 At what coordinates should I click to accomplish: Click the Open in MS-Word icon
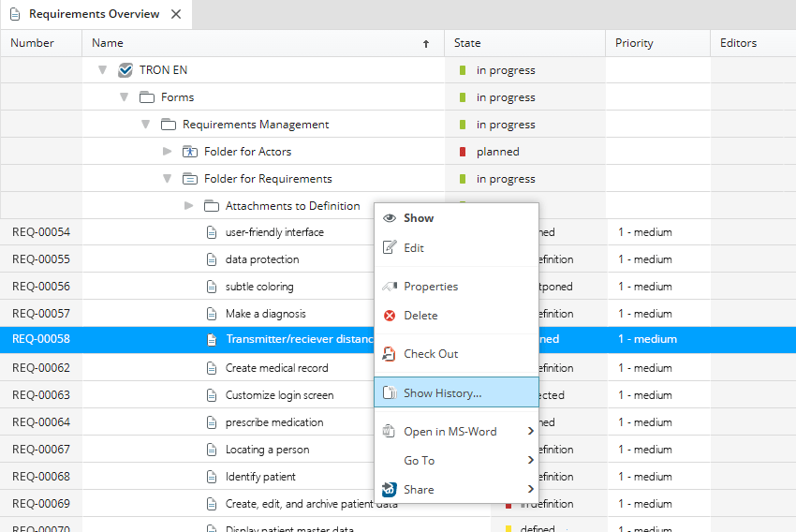pos(390,432)
